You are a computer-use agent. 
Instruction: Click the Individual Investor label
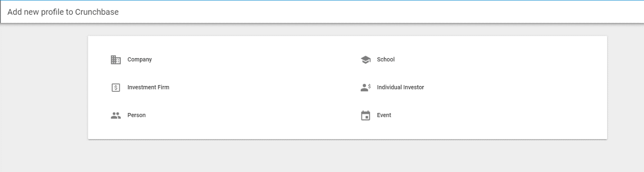click(x=400, y=87)
